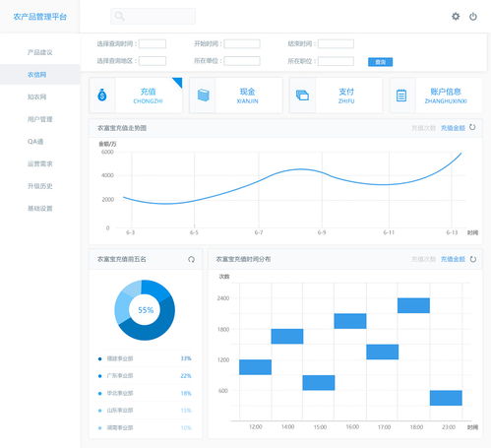This screenshot has width=491, height=448.
Task: Toggle 充值金额 in trend chart header
Action: 453,128
